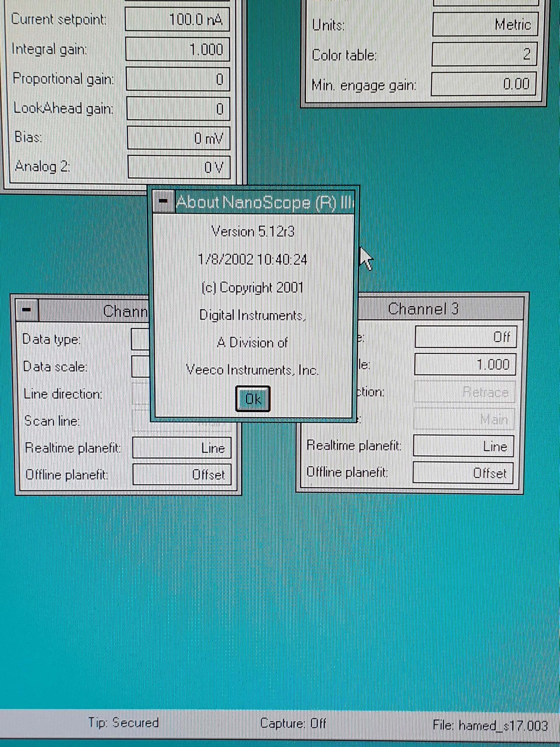Image resolution: width=560 pixels, height=747 pixels.
Task: Click the Bias field showing 0 mV
Action: 178,138
